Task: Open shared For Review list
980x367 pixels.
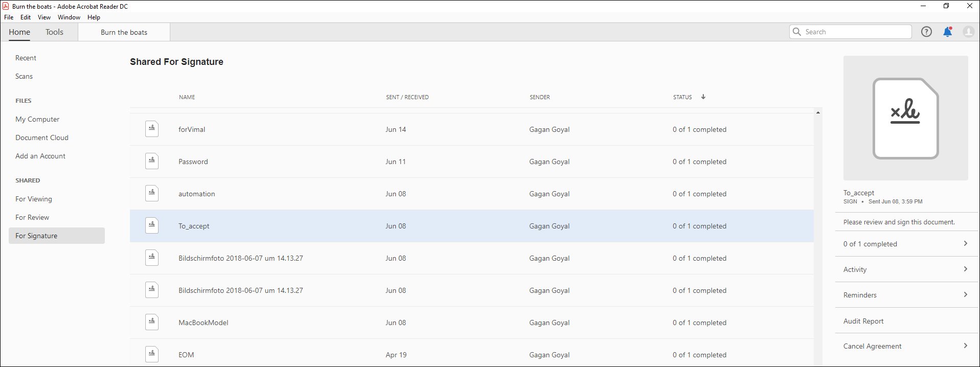Action: tap(32, 217)
